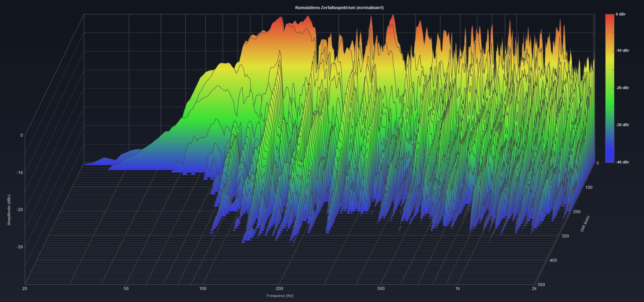The width and height of the screenshot is (644, 302).
Task: Click the 1k tick on the frequency axis
Action: pos(457,289)
